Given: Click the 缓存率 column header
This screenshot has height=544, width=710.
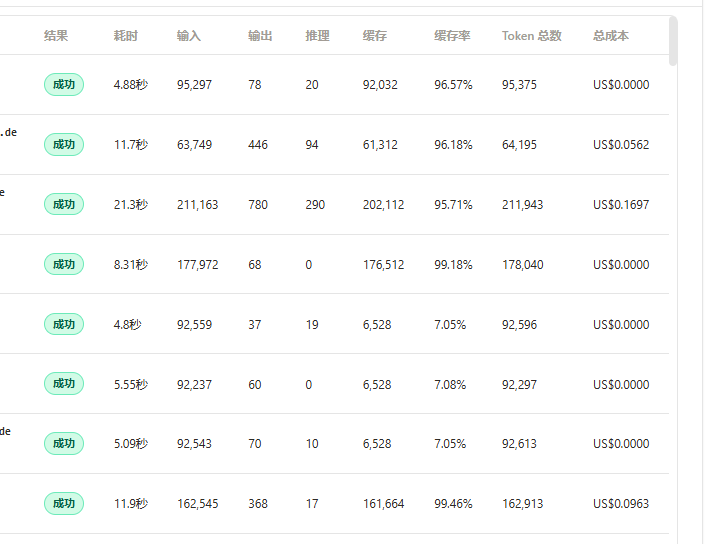Looking at the screenshot, I should coord(452,36).
